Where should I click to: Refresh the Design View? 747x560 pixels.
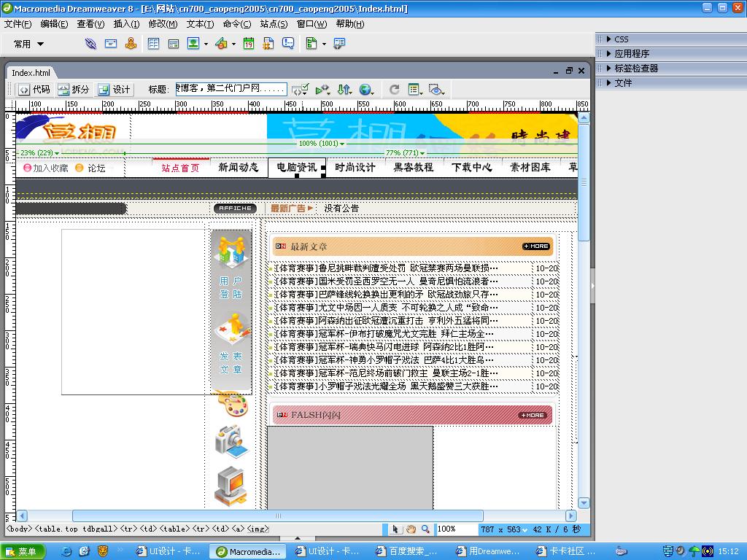pyautogui.click(x=395, y=89)
